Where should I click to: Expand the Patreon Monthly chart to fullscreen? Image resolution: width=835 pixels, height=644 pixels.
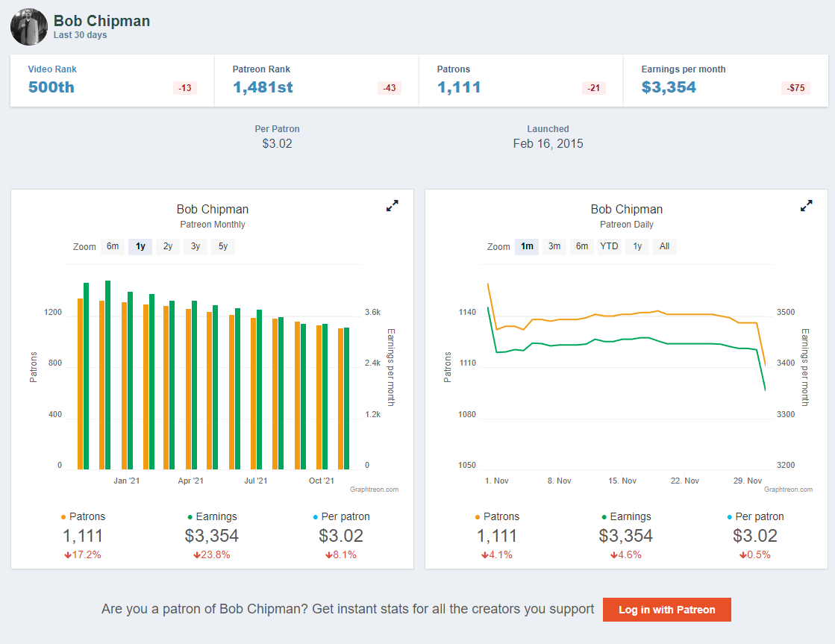[393, 206]
